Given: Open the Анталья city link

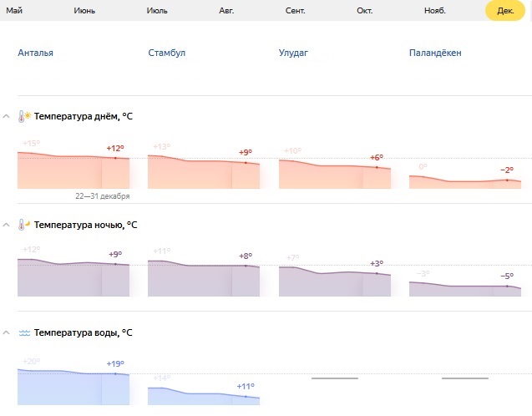Looking at the screenshot, I should (x=36, y=53).
